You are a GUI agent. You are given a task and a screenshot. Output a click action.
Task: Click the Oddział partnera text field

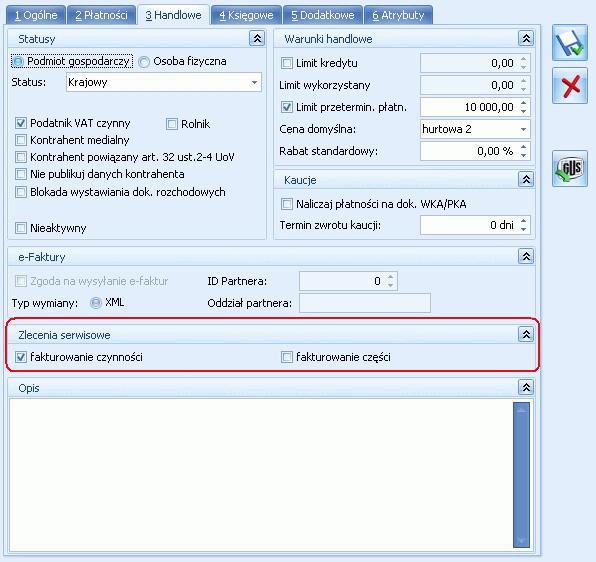pyautogui.click(x=365, y=303)
